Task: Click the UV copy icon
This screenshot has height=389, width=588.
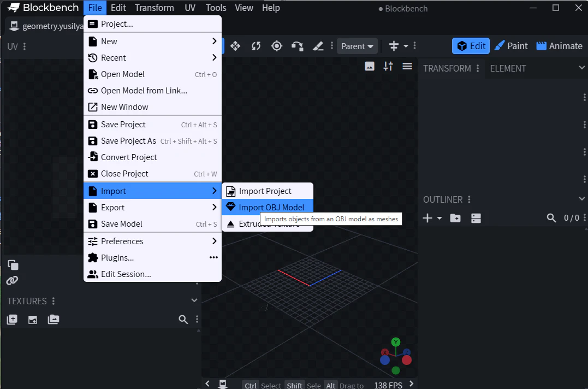Action: [13, 265]
